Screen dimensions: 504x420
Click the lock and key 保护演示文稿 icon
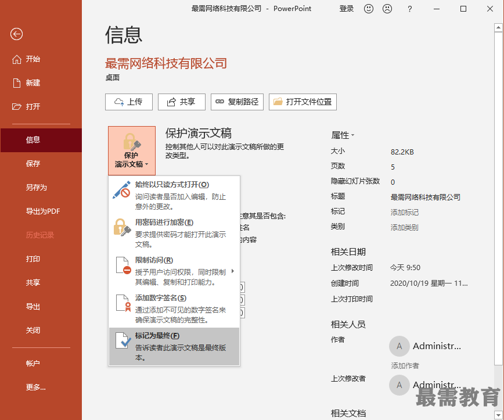click(132, 142)
